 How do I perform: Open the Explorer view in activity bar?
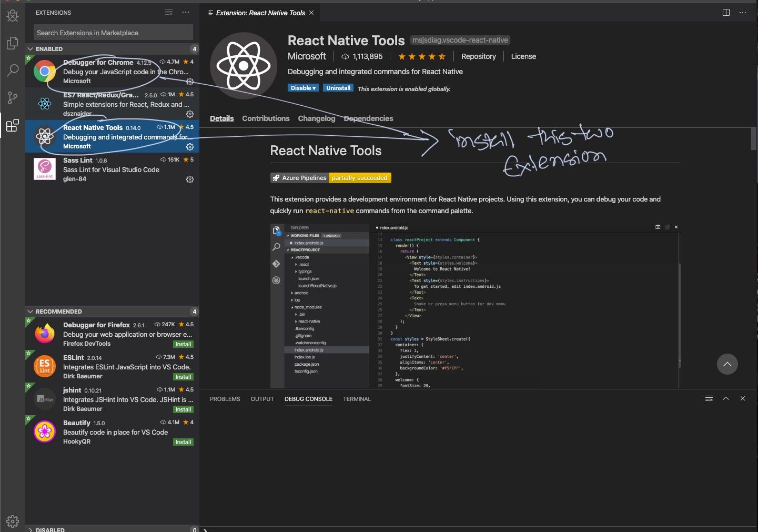(13, 43)
